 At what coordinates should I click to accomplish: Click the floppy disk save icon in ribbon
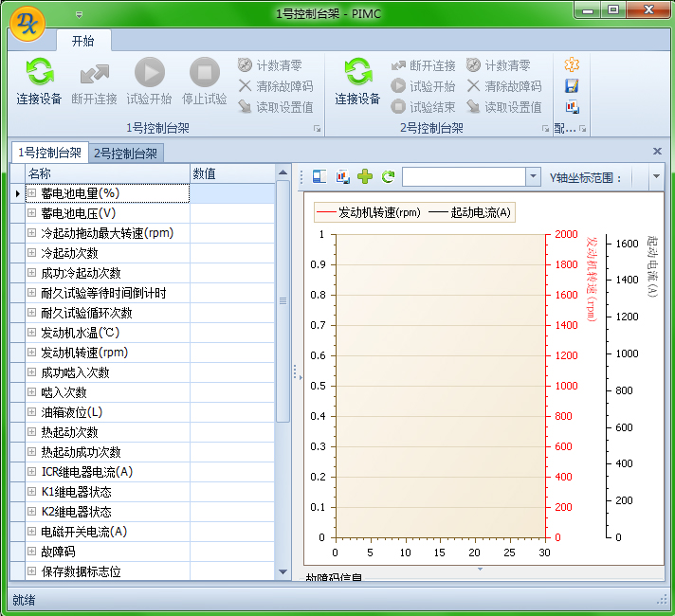(572, 85)
